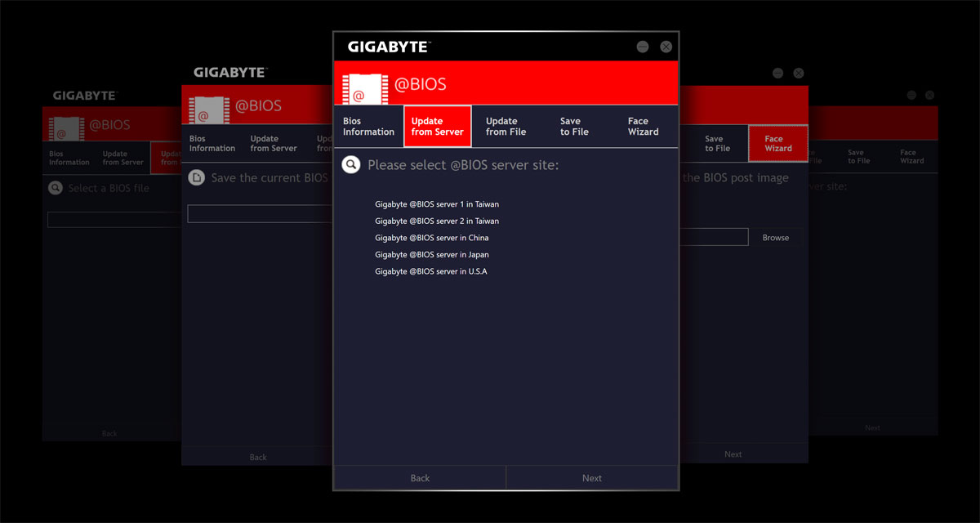Click the Next button in the front window
The width and height of the screenshot is (980, 523).
592,478
